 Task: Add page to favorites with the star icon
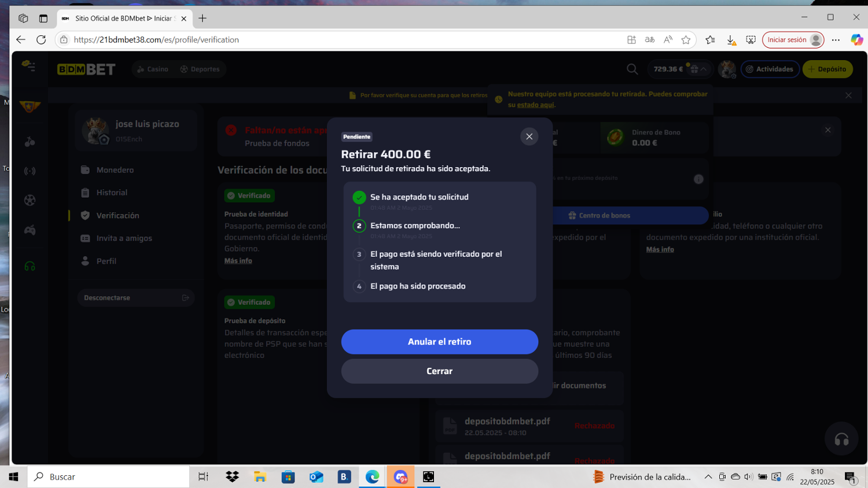(686, 40)
